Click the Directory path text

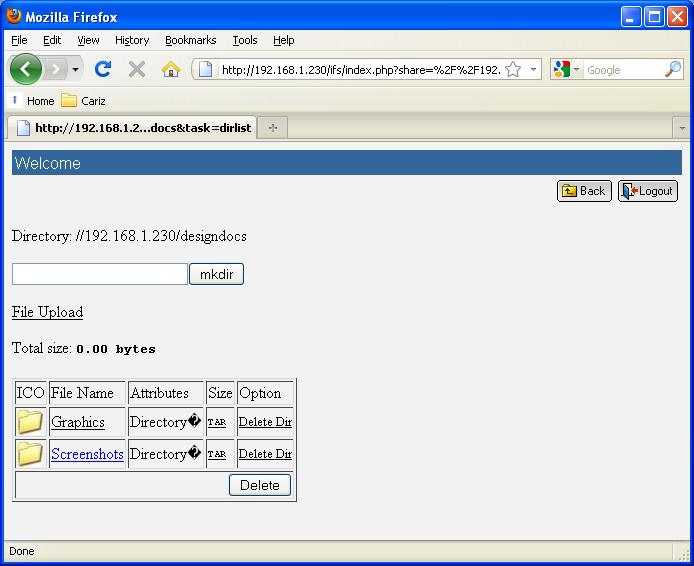click(x=129, y=236)
